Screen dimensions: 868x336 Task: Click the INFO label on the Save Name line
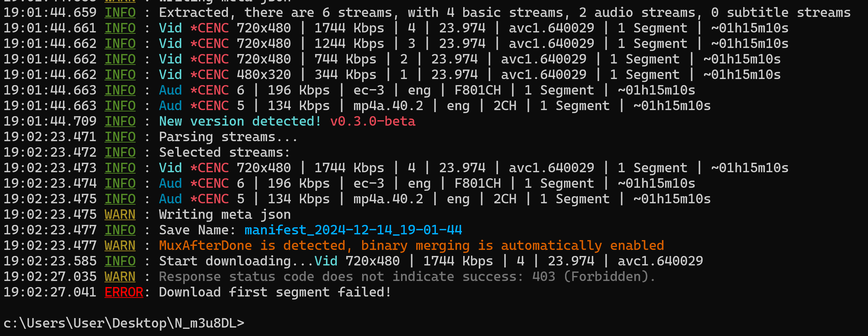point(120,230)
